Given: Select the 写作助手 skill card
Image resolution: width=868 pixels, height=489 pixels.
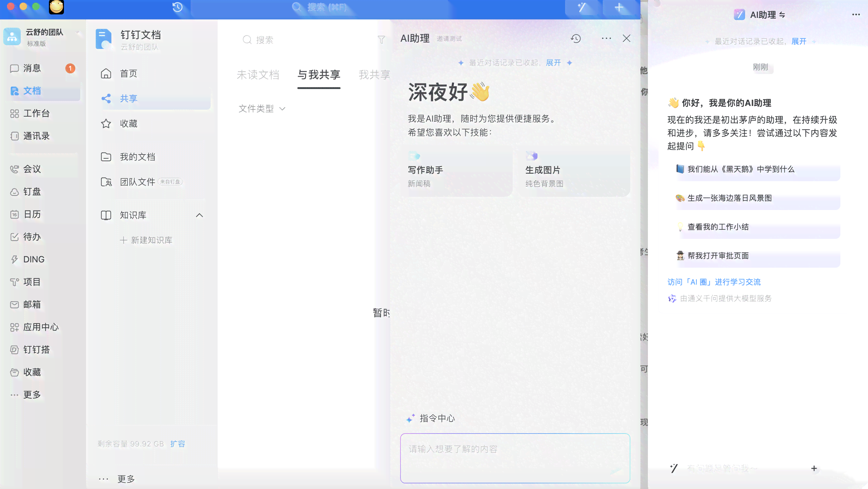Looking at the screenshot, I should click(x=457, y=171).
